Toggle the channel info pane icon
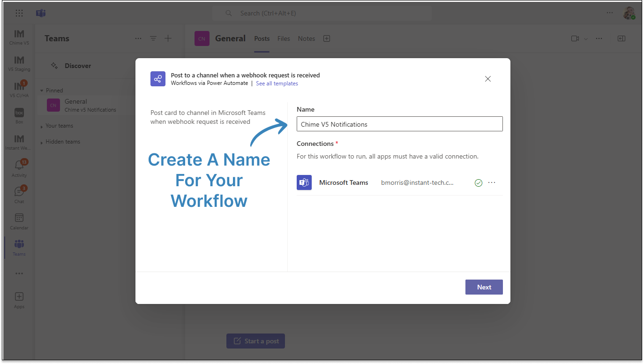Image resolution: width=644 pixels, height=364 pixels. [622, 38]
